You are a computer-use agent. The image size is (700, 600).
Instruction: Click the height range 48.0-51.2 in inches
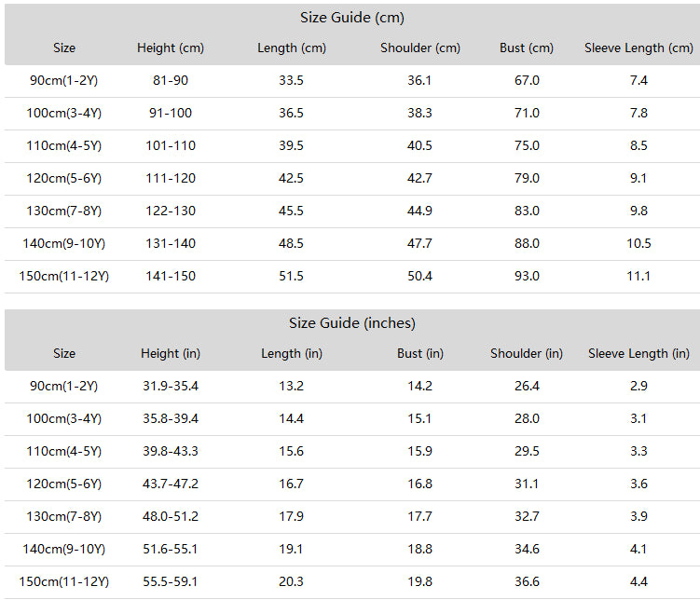point(171,516)
